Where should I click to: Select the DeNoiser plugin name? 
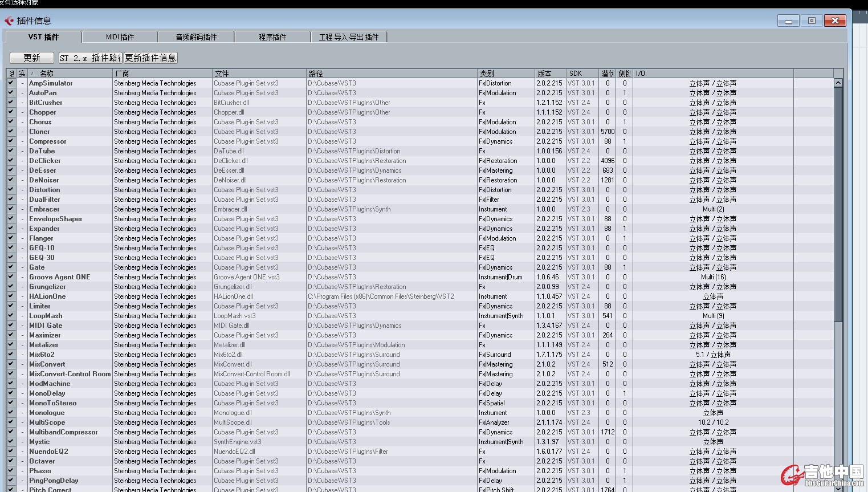tap(44, 180)
